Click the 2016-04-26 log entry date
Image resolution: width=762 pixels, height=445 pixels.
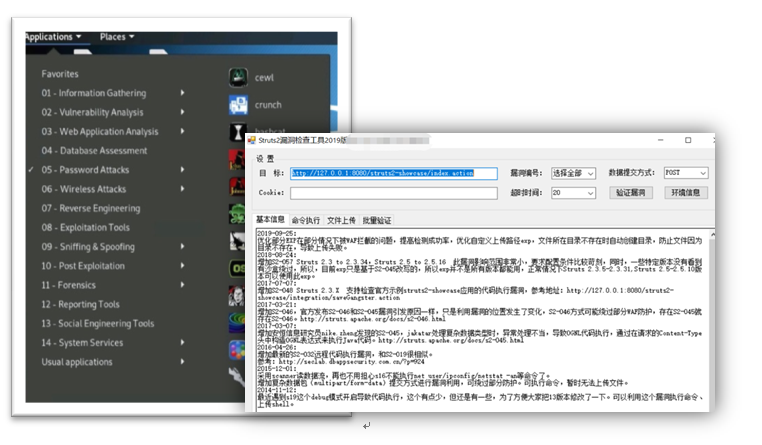coord(277,347)
